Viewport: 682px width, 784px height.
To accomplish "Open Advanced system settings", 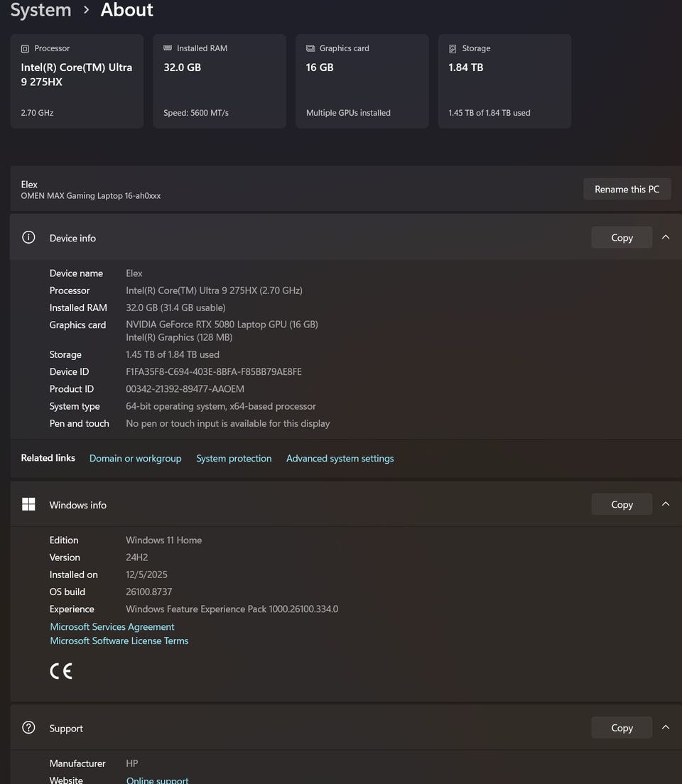I will pos(340,459).
